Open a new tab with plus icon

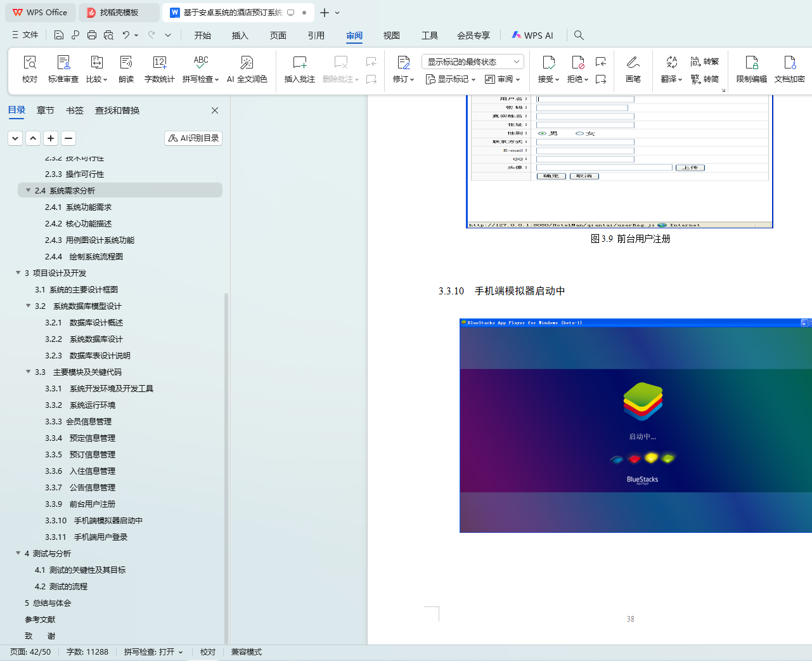tap(325, 13)
